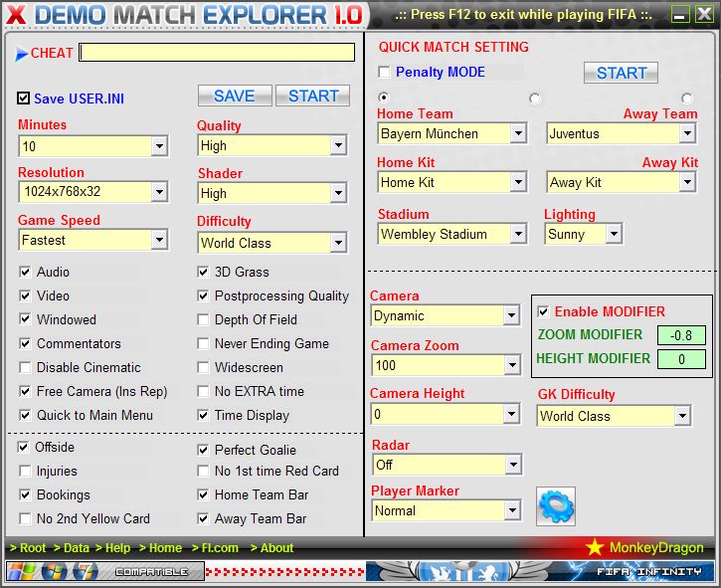Screen dimensions: 721x588
Task: Toggle the Enable MODIFIER checkbox
Action: 543,311
